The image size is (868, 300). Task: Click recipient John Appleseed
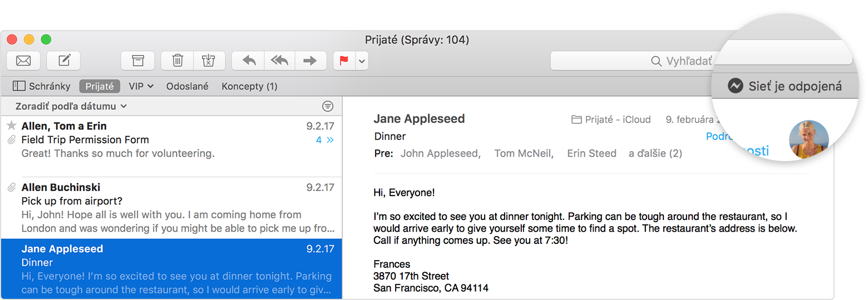(x=440, y=153)
